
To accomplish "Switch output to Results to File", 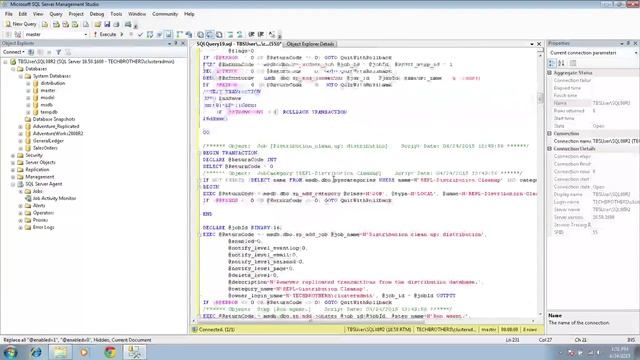I will 219,35.
